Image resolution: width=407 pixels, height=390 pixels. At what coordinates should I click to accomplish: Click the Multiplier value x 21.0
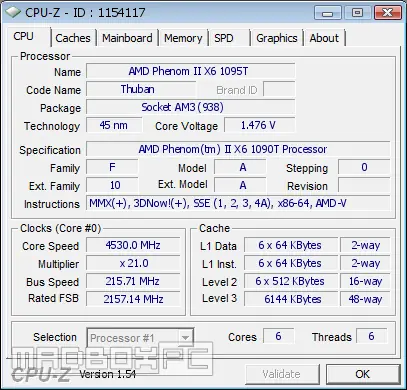tap(133, 263)
